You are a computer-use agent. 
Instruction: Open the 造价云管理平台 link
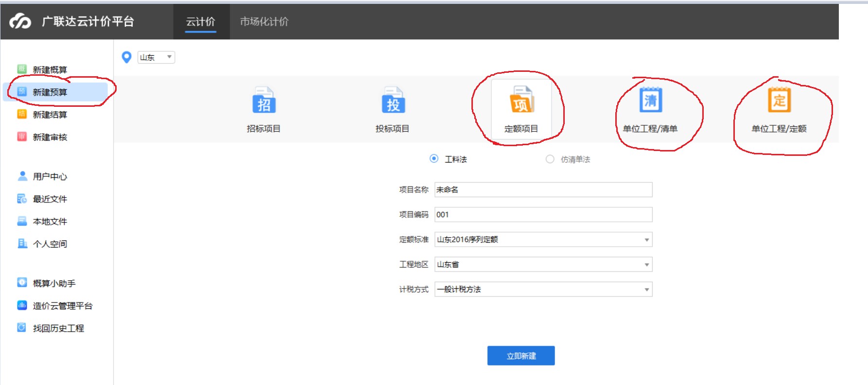[x=63, y=305]
